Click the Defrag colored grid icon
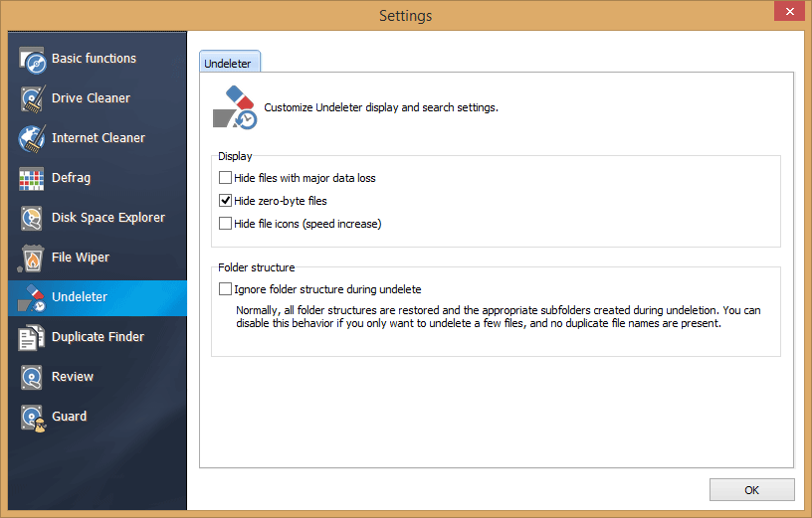The width and height of the screenshot is (812, 518). tap(33, 179)
